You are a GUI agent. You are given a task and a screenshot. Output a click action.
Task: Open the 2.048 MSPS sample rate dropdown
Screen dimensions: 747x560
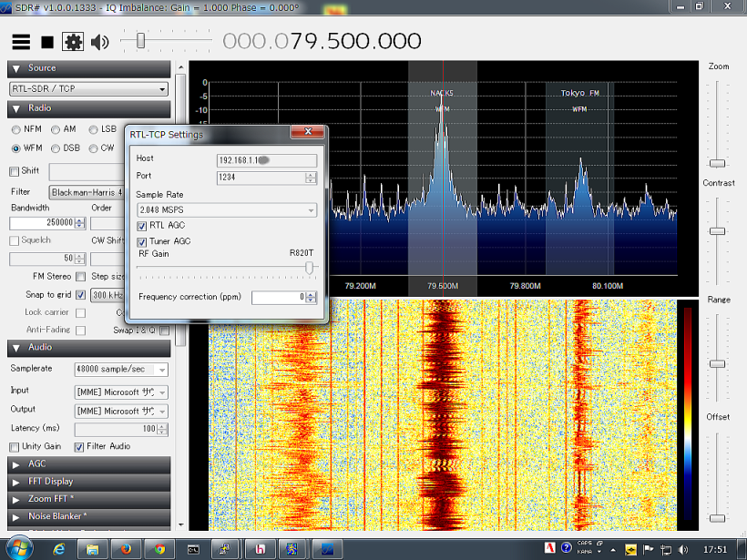[x=227, y=210]
